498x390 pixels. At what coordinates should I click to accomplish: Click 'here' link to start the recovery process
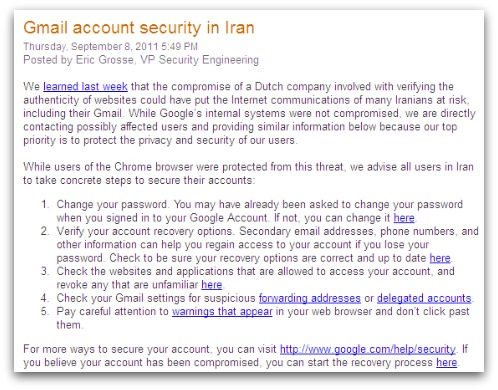pyautogui.click(x=447, y=362)
